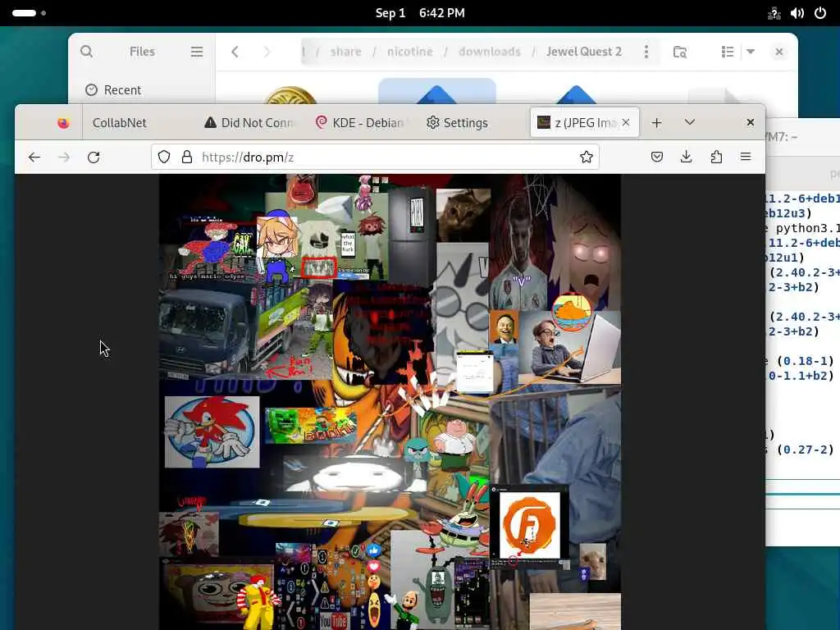
Task: Open tracking protection shield info
Action: pyautogui.click(x=164, y=157)
